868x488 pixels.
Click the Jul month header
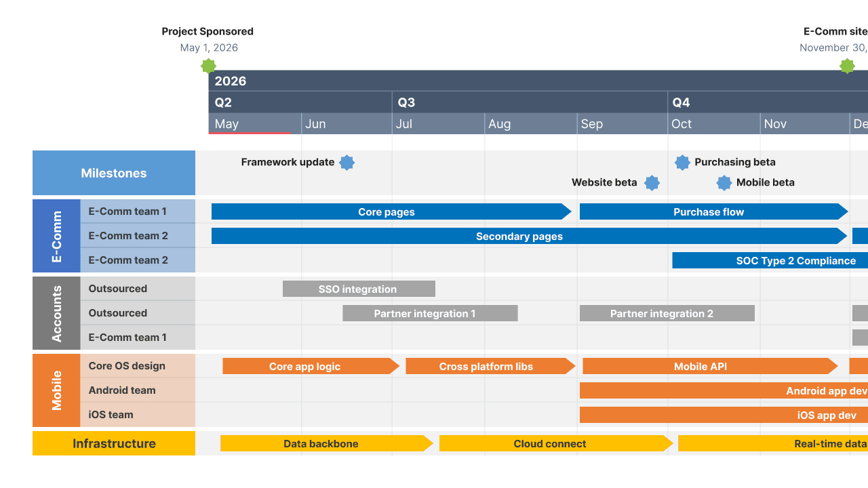(439, 124)
